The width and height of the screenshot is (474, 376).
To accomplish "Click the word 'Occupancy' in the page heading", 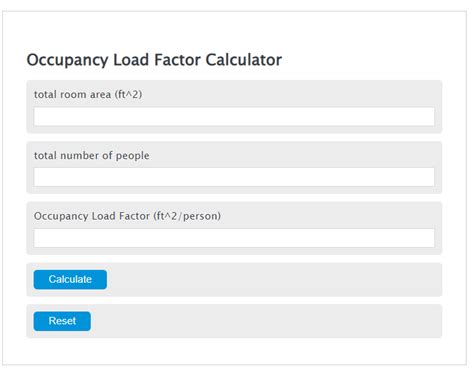I will pyautogui.click(x=67, y=60).
